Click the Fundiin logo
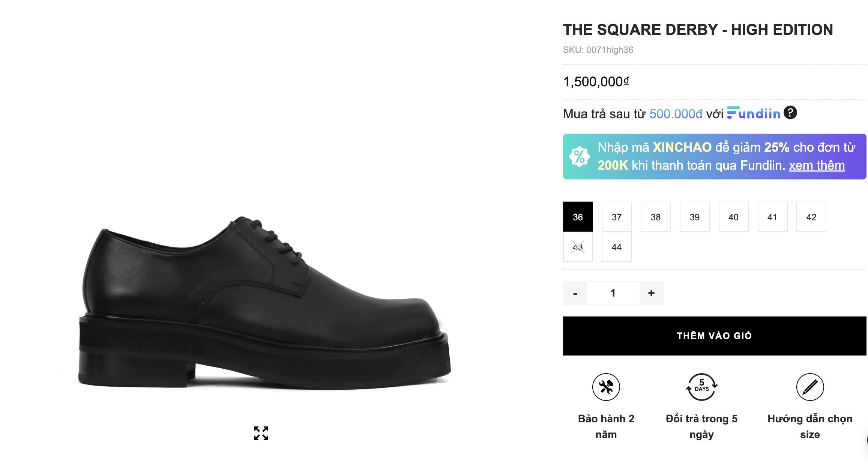Image resolution: width=868 pixels, height=464 pixels. (754, 113)
